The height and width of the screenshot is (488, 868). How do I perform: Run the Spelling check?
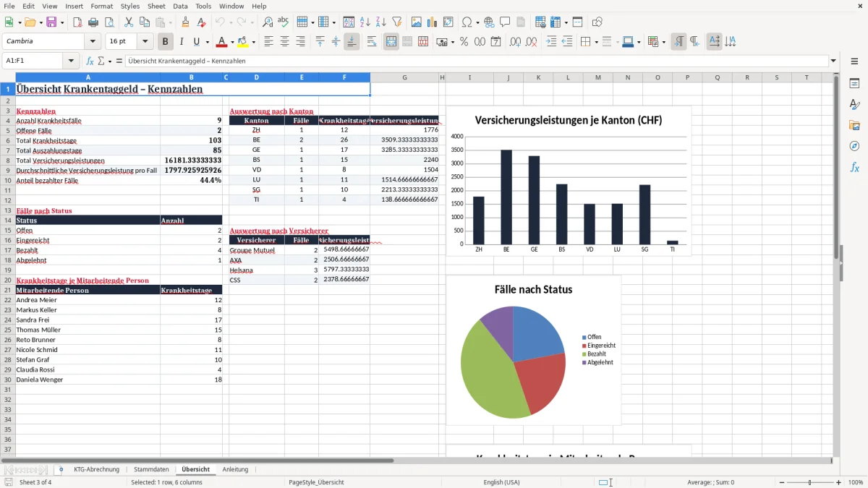pos(283,22)
